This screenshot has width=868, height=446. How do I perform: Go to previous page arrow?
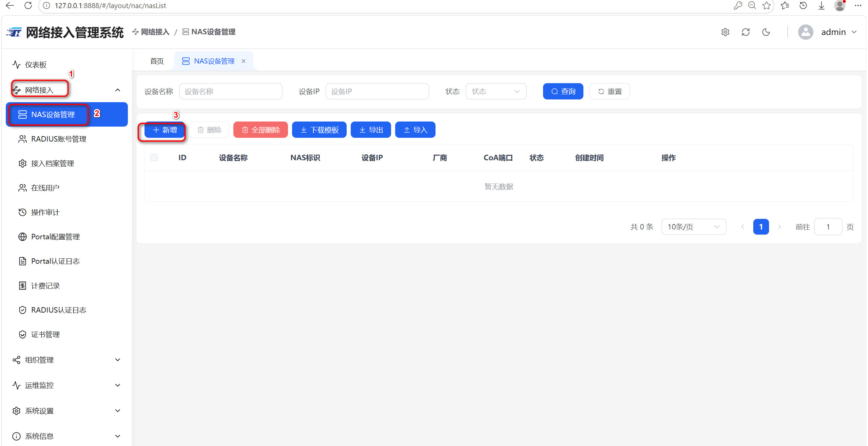(x=742, y=227)
